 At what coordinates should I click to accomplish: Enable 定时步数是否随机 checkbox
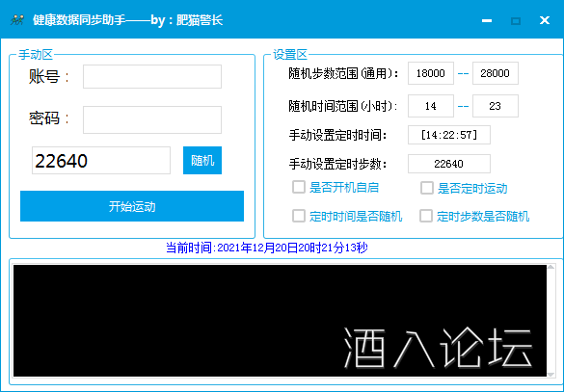point(426,216)
